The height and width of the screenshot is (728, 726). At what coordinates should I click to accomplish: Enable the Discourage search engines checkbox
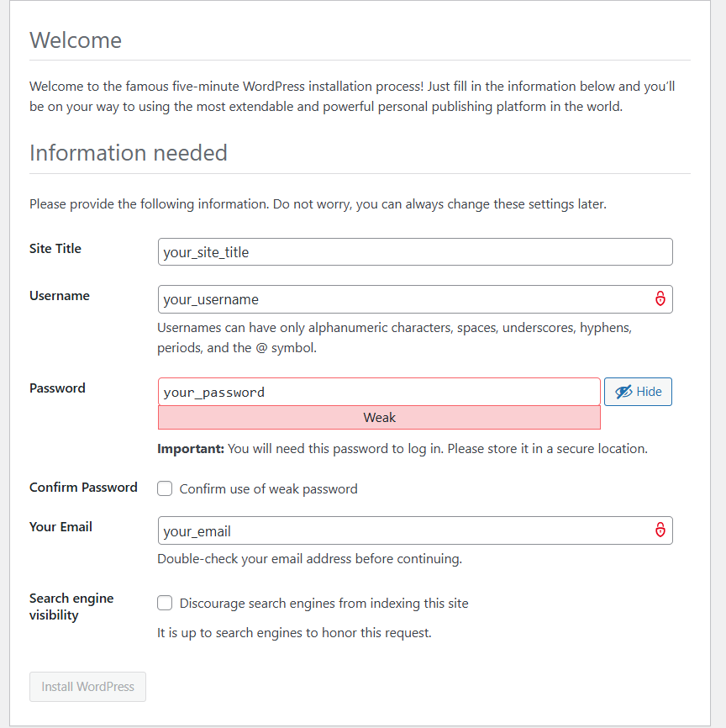coord(165,603)
